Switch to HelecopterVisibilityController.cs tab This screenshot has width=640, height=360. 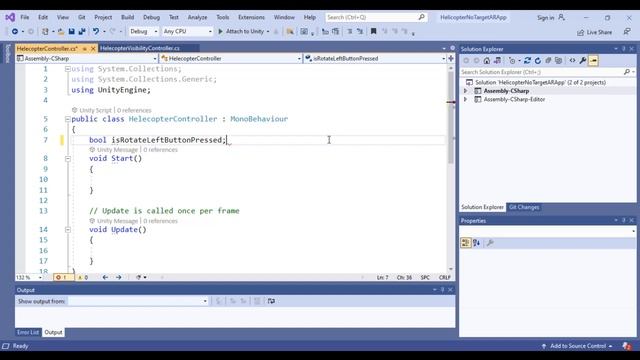[140, 48]
